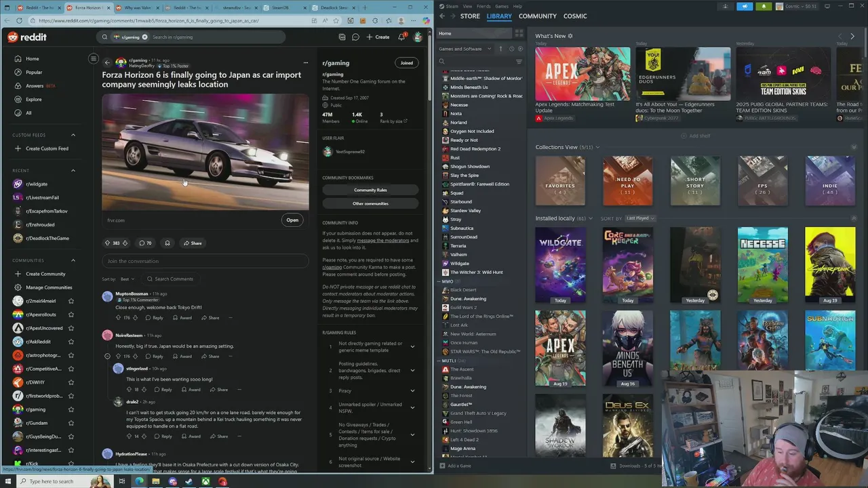
Task: Favorite r/AskReddit with its star
Action: (x=71, y=342)
